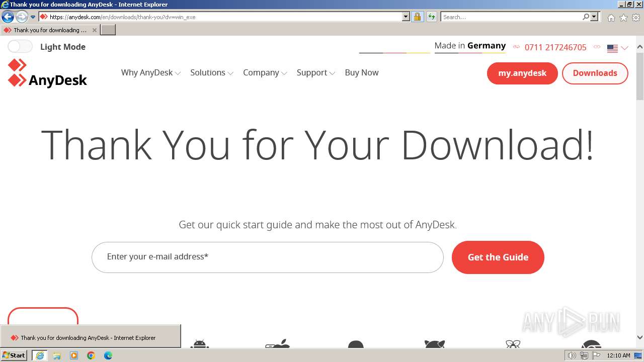Select the Android platform icon

200,344
